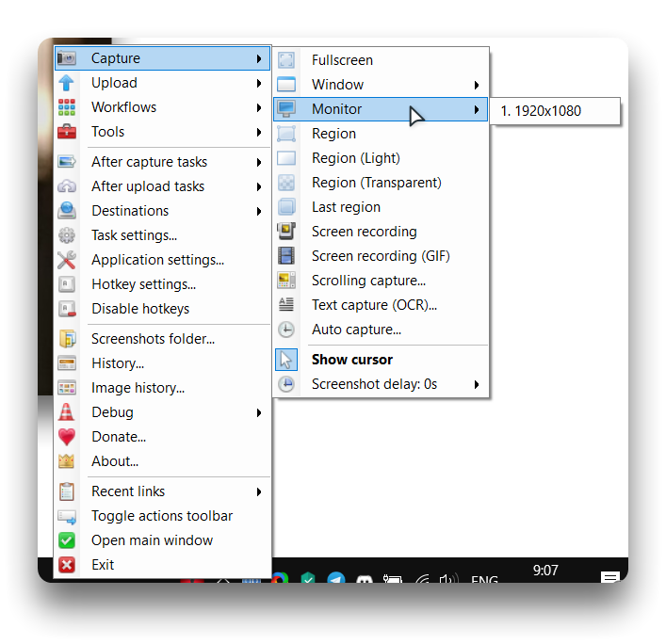Click the History list icon
The height and width of the screenshot is (644, 666).
(67, 363)
